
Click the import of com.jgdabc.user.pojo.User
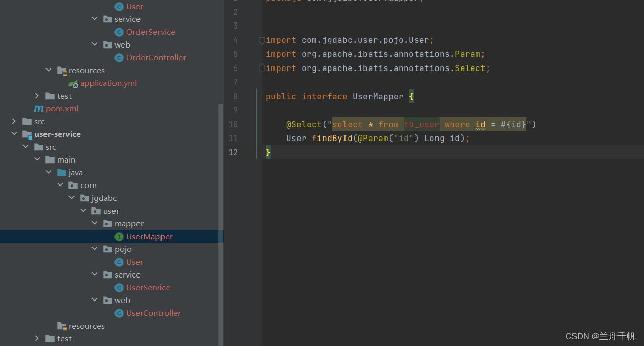point(350,40)
